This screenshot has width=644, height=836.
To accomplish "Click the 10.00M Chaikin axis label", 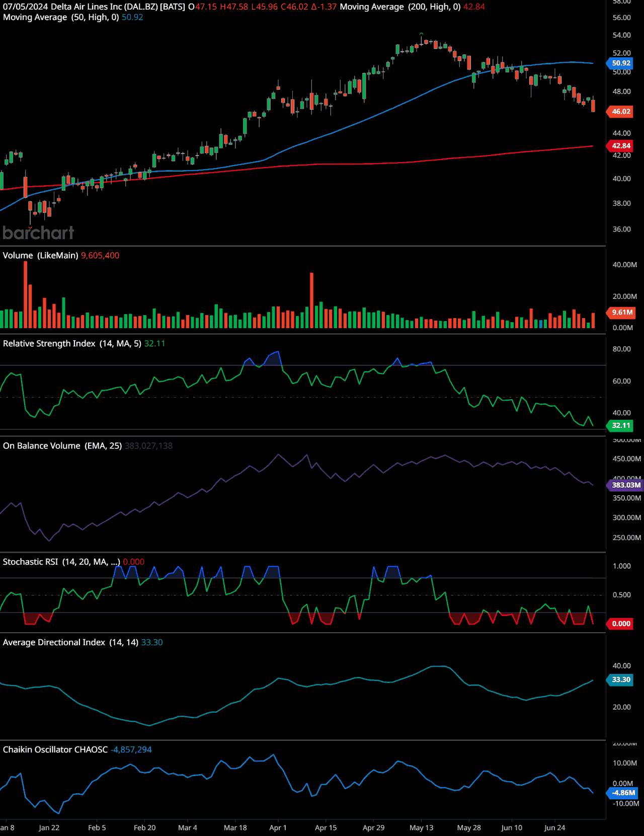I will point(625,763).
